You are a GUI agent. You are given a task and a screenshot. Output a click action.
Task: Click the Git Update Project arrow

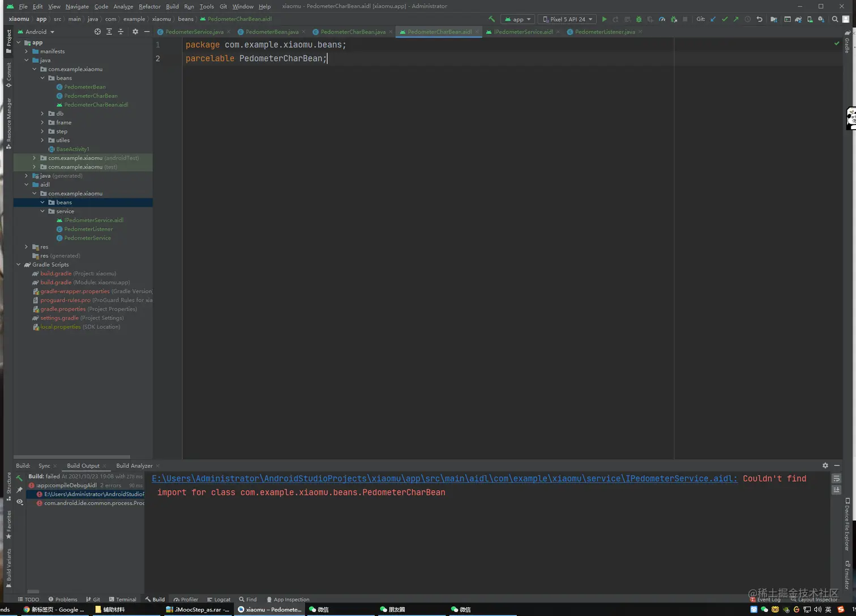click(x=713, y=19)
